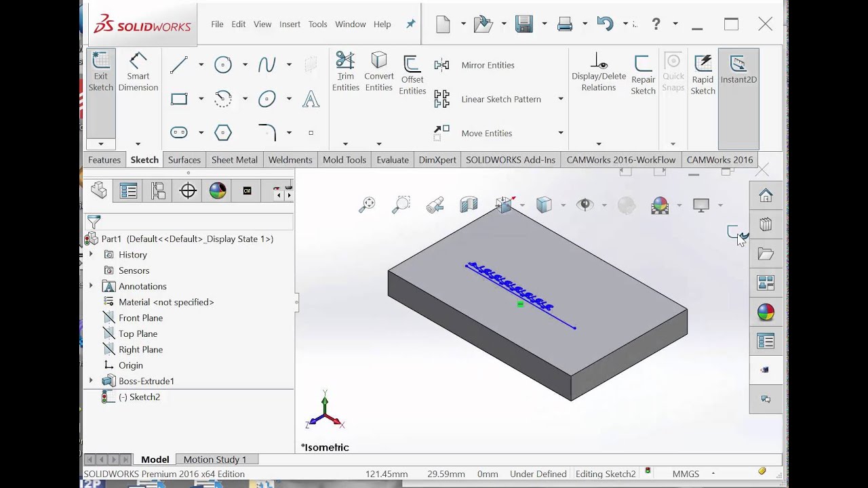Open Display/Delete Relations tool
868x488 pixels.
tap(598, 72)
